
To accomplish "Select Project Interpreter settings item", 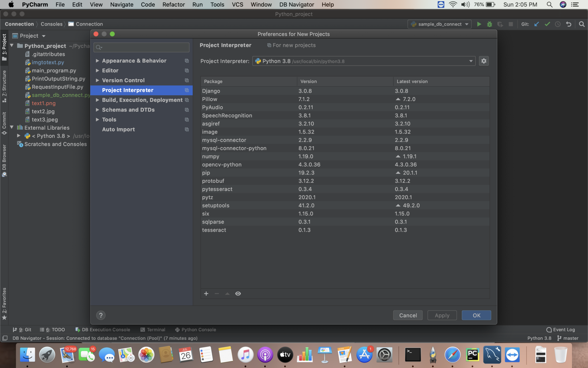I will point(142,90).
